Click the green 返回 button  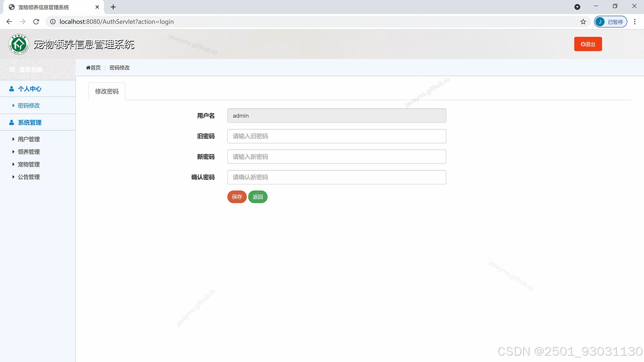coord(258,197)
